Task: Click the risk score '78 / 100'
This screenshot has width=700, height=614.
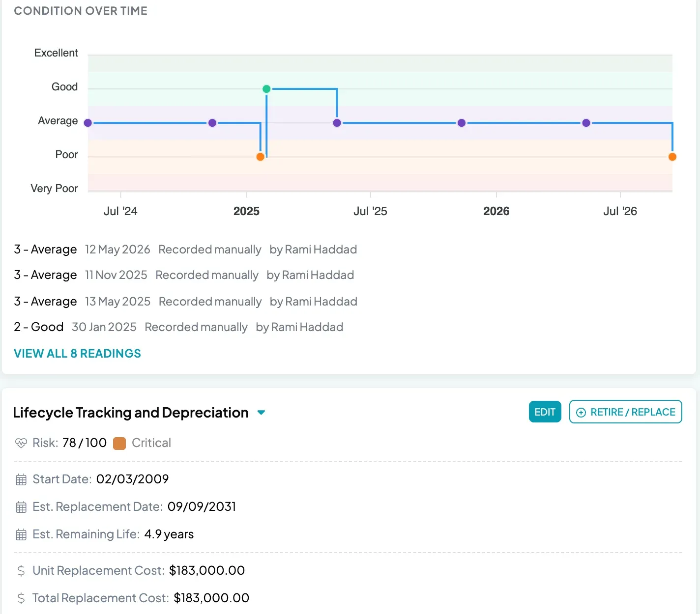Action: click(x=85, y=443)
